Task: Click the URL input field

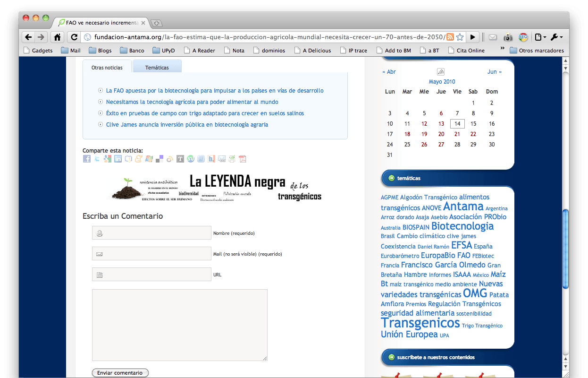Action: (x=151, y=275)
